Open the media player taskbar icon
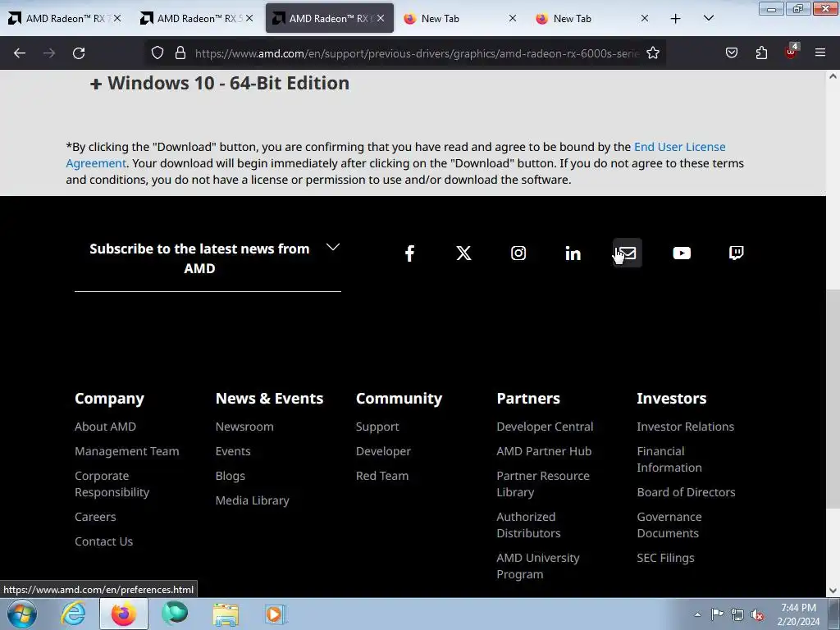 [x=276, y=614]
